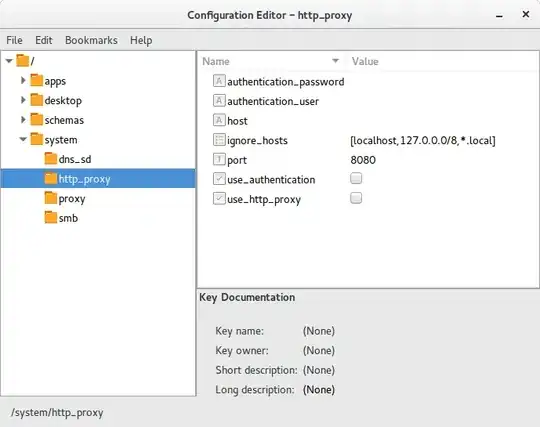Click the authentication_user key type icon

[x=219, y=101]
